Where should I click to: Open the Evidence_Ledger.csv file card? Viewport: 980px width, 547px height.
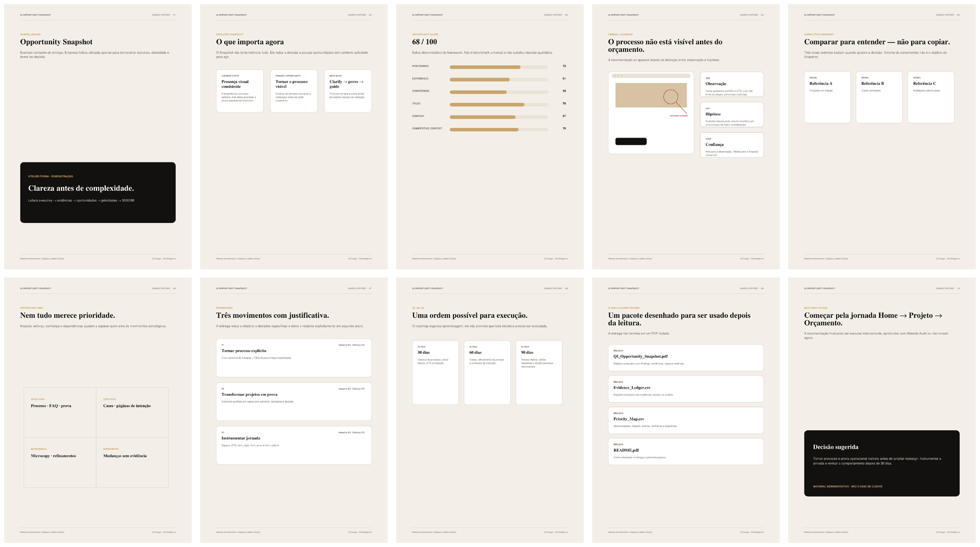[x=685, y=389]
